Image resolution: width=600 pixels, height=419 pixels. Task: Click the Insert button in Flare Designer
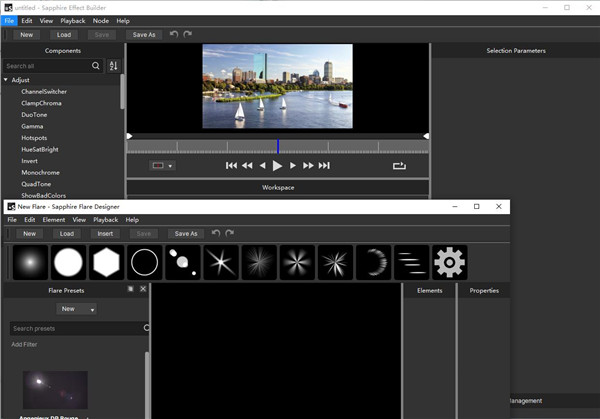pyautogui.click(x=105, y=233)
